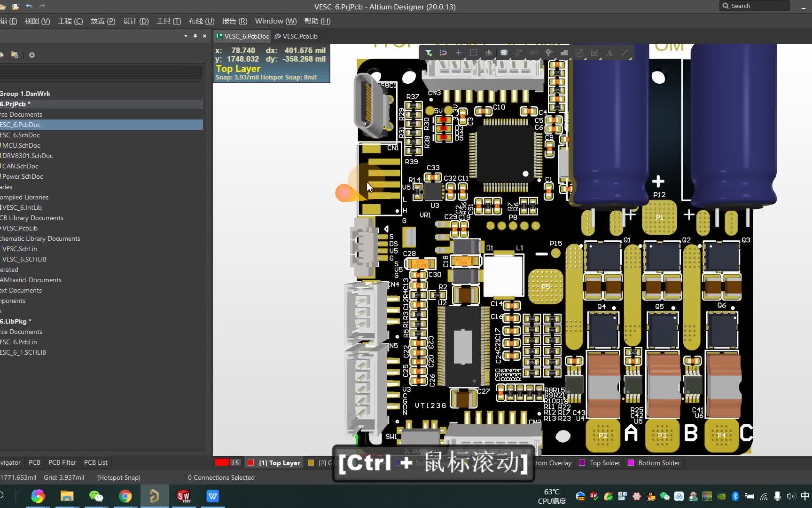Launch SolidWorks from the taskbar
This screenshot has height=508, width=812.
[x=183, y=496]
